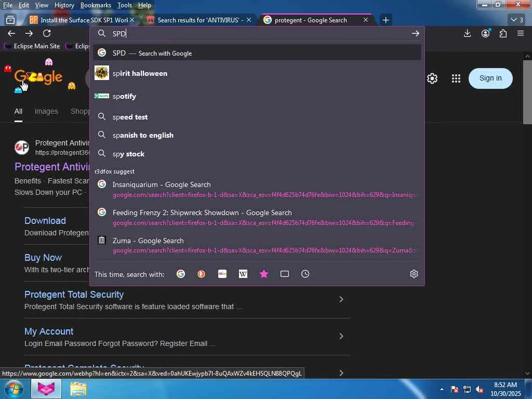Open Insaniquarium Google Search history entry

pos(257,189)
